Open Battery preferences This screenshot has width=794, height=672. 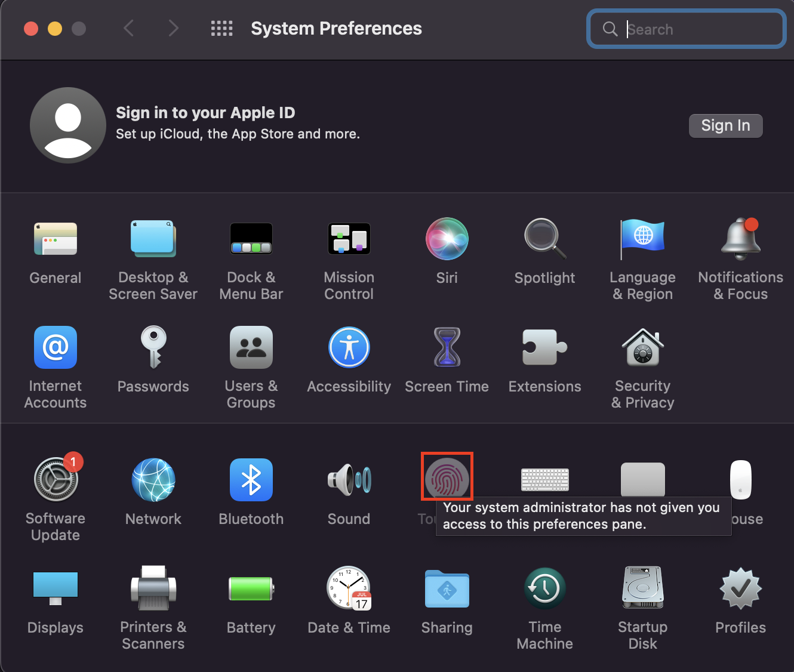[251, 588]
